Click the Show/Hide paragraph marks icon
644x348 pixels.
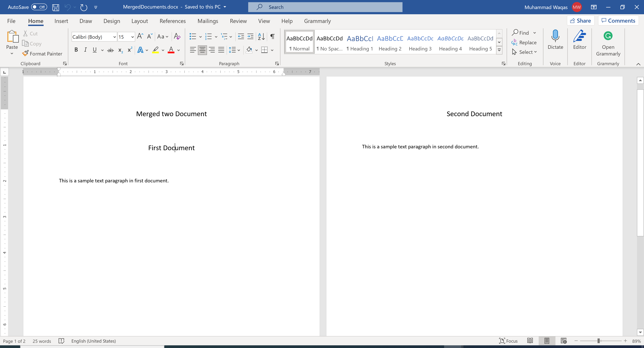(x=273, y=37)
